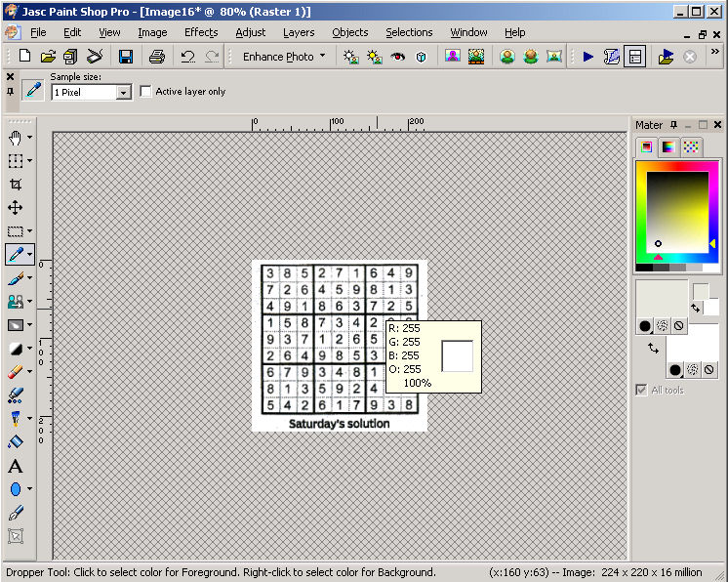Click the Print icon in toolbar

(x=156, y=57)
